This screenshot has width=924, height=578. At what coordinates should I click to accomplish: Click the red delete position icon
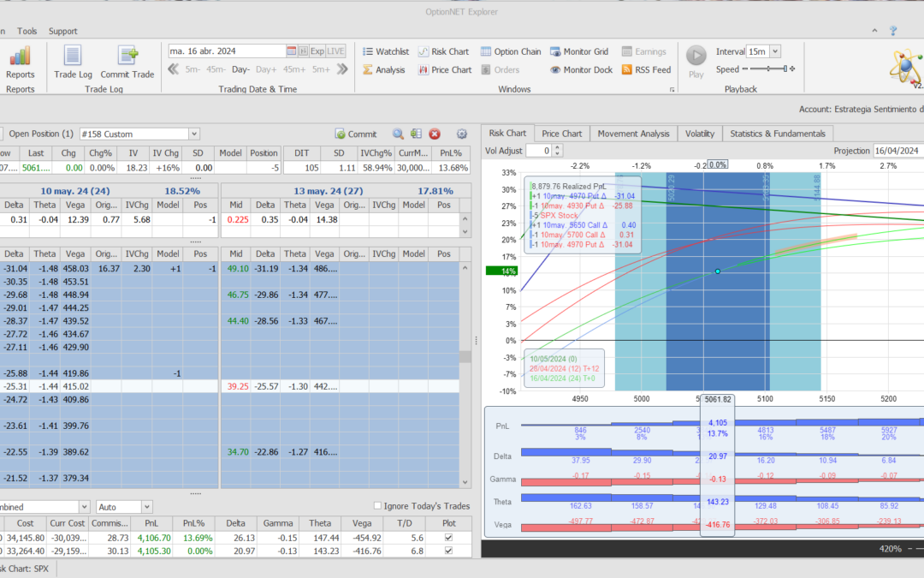(x=435, y=134)
